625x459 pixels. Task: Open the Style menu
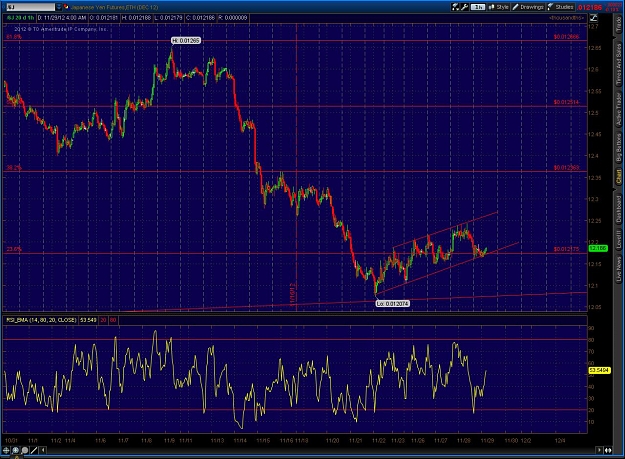coord(499,7)
